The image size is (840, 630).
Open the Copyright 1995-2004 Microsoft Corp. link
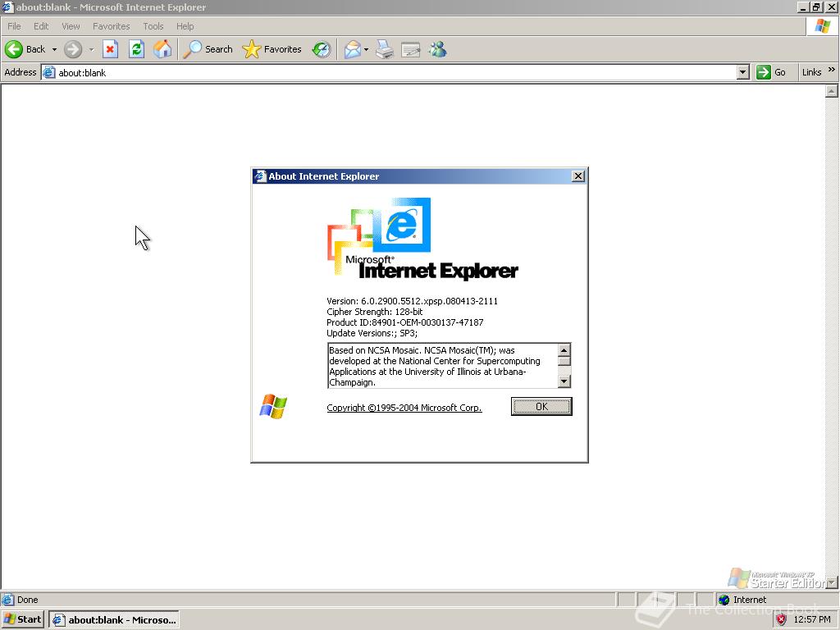pos(404,408)
